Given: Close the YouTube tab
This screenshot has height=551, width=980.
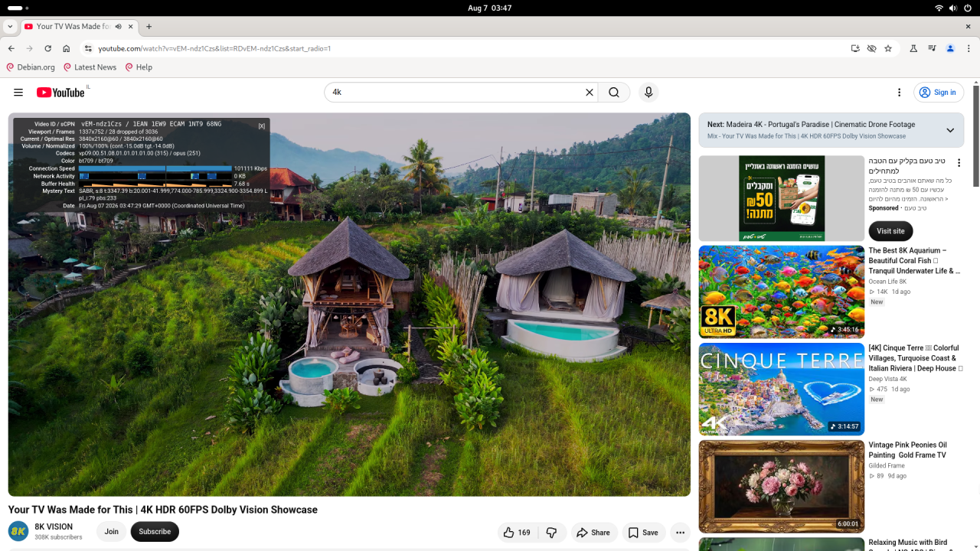Looking at the screenshot, I should (x=131, y=26).
